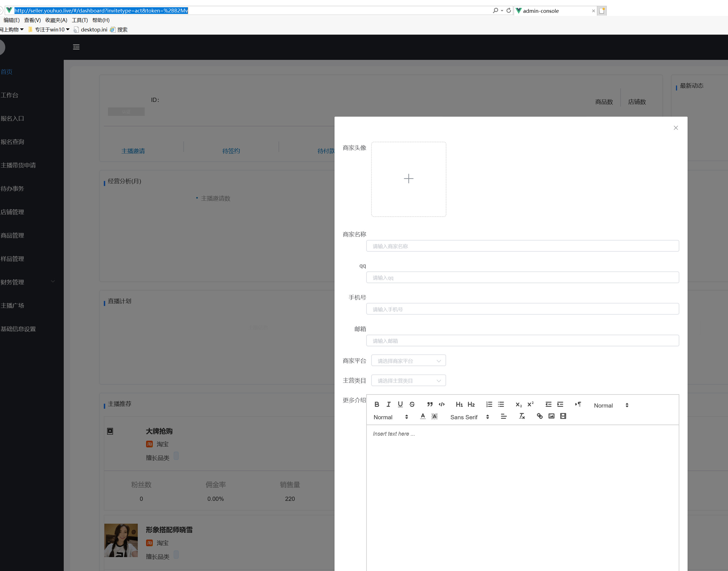Open the Normal size dropdown in the top toolbar row
Viewport: 728px width, 571px height.
click(611, 405)
